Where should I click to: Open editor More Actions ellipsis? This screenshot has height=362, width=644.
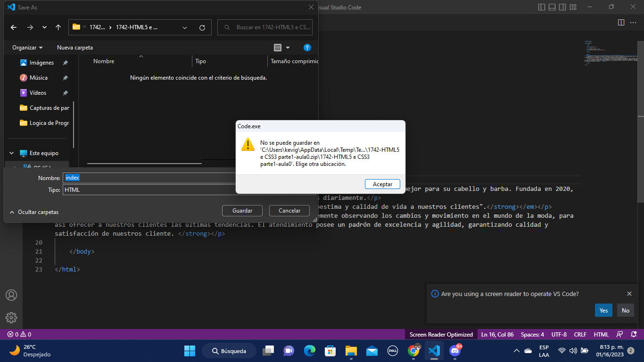634,22
